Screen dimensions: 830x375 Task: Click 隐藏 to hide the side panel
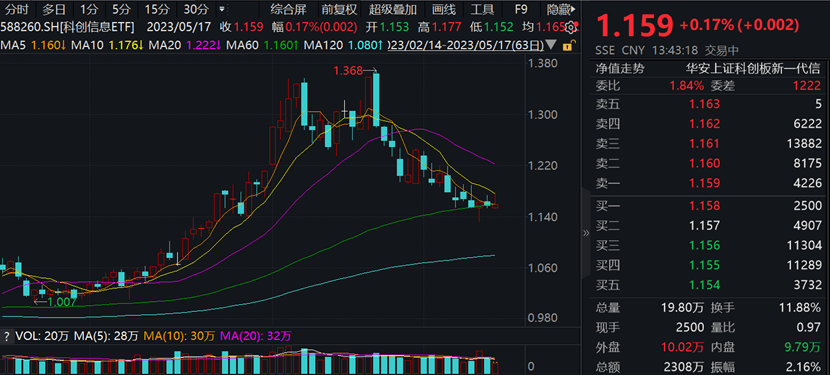pyautogui.click(x=562, y=9)
